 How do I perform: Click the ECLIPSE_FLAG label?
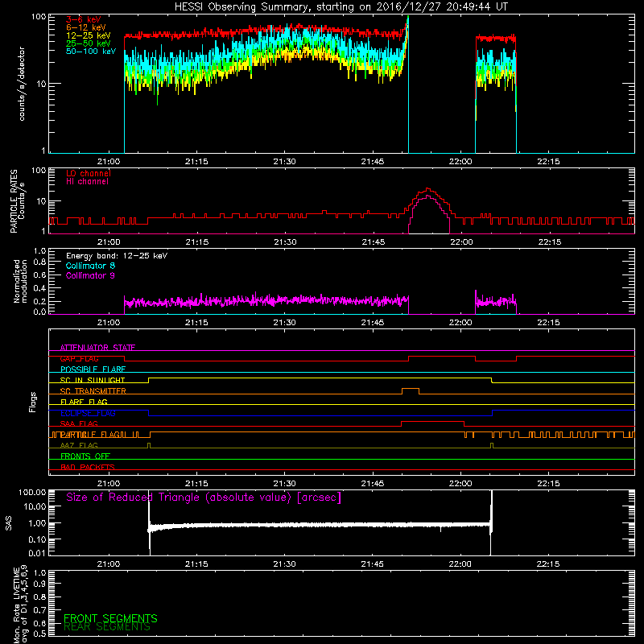(88, 413)
